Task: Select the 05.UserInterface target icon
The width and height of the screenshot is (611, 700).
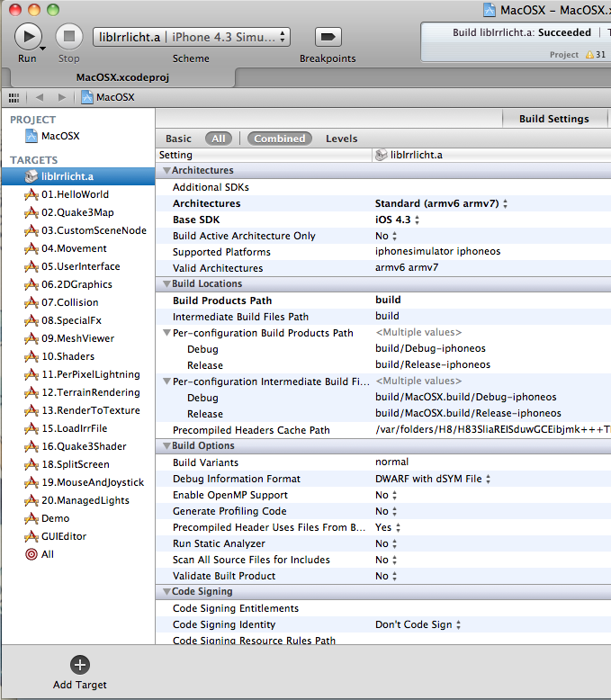Action: 31,266
